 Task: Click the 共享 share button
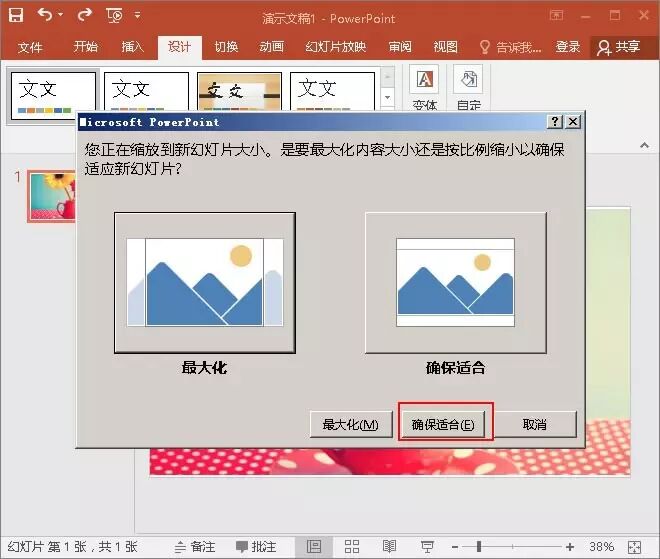coord(619,47)
